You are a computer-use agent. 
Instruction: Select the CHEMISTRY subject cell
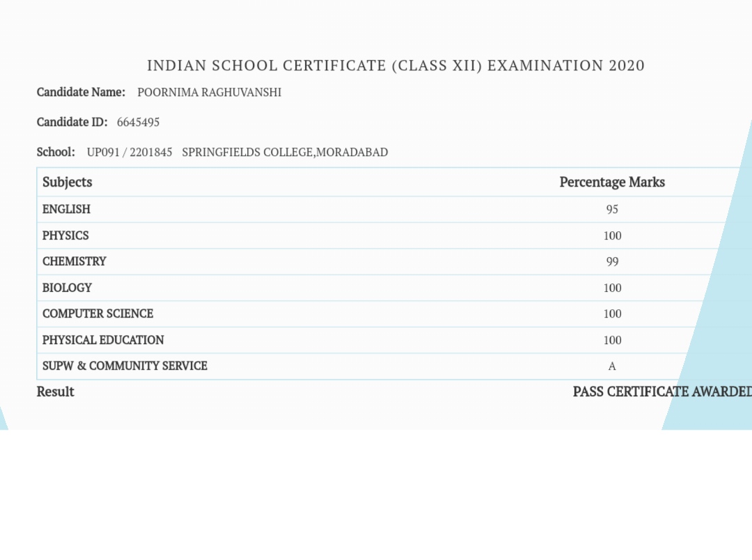click(x=75, y=261)
